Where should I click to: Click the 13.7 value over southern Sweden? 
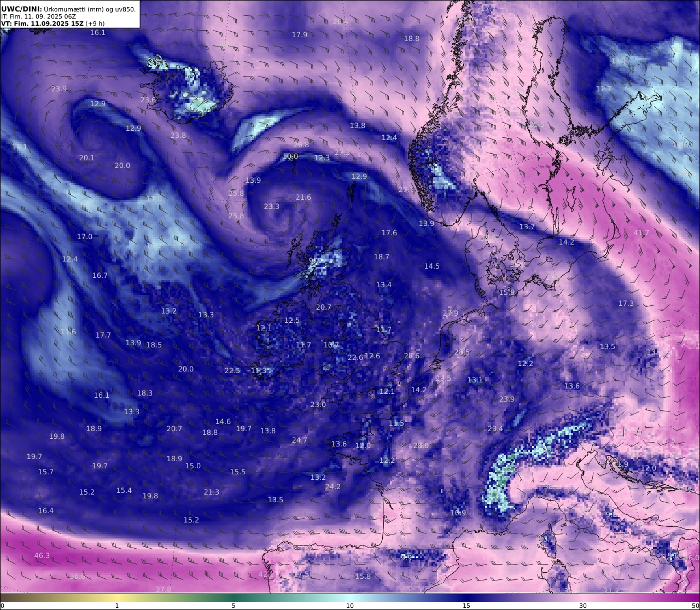click(x=527, y=226)
